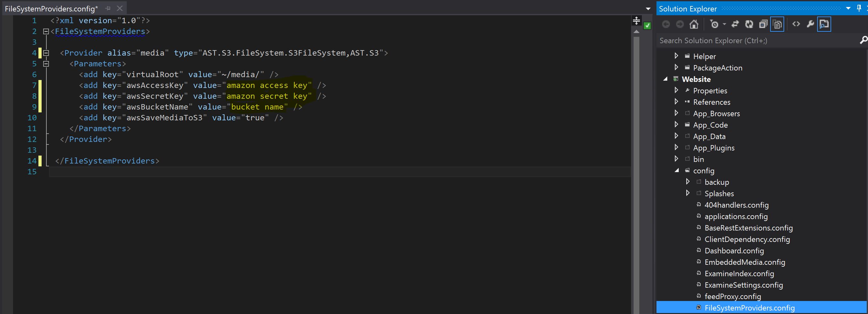Collapse the Provider XML node

coord(46,53)
